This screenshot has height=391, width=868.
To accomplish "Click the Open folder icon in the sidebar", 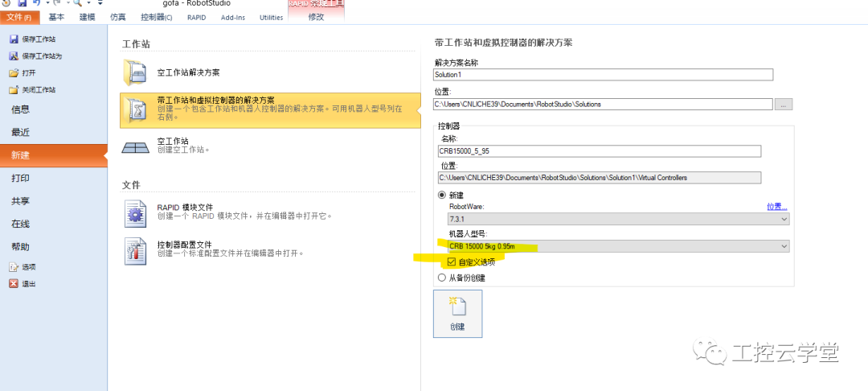I will (14, 73).
